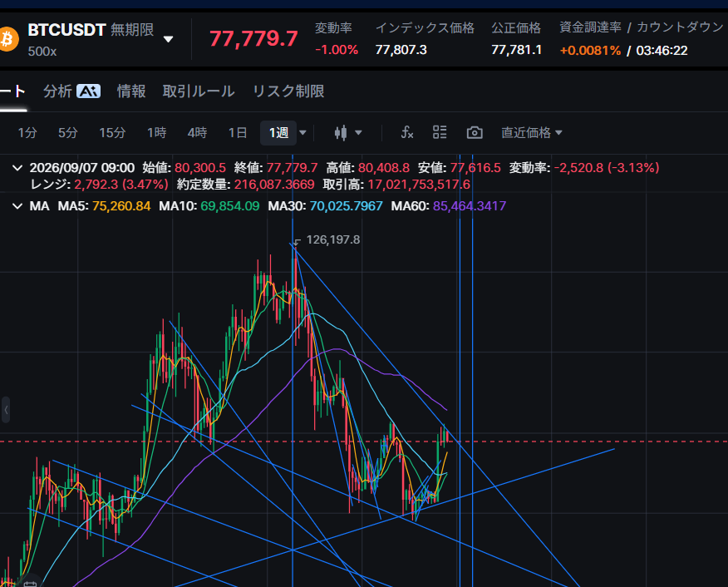Choose the 15分 timeframe
Viewport: 728px width, 587px height.
[x=112, y=133]
